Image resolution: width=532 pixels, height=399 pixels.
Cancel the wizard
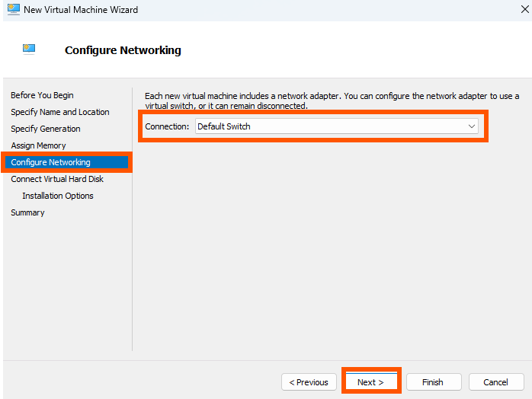(496, 382)
